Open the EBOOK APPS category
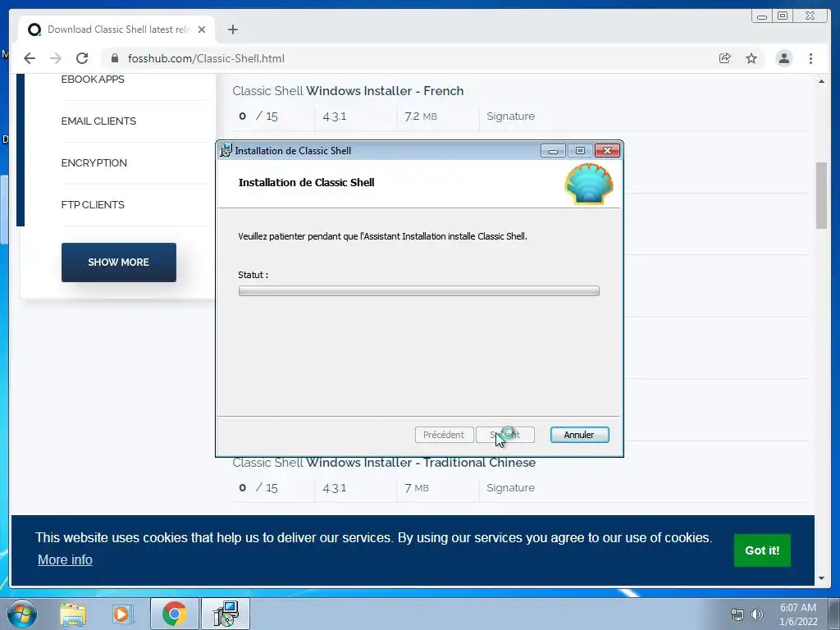Image resolution: width=840 pixels, height=630 pixels. coord(93,80)
